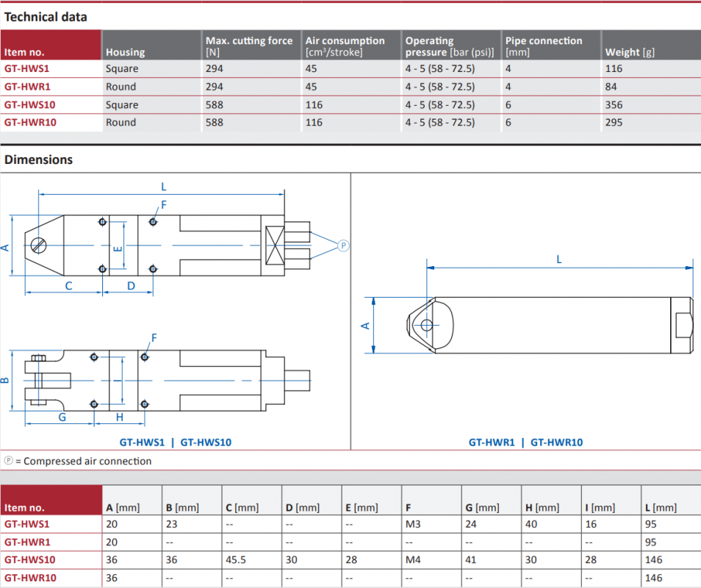Click GT-HWS10 item number in Technical data table

[x=30, y=104]
